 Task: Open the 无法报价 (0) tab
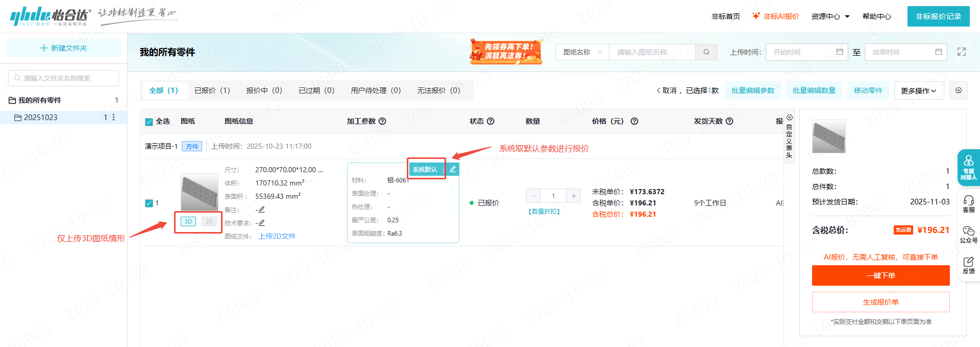438,90
